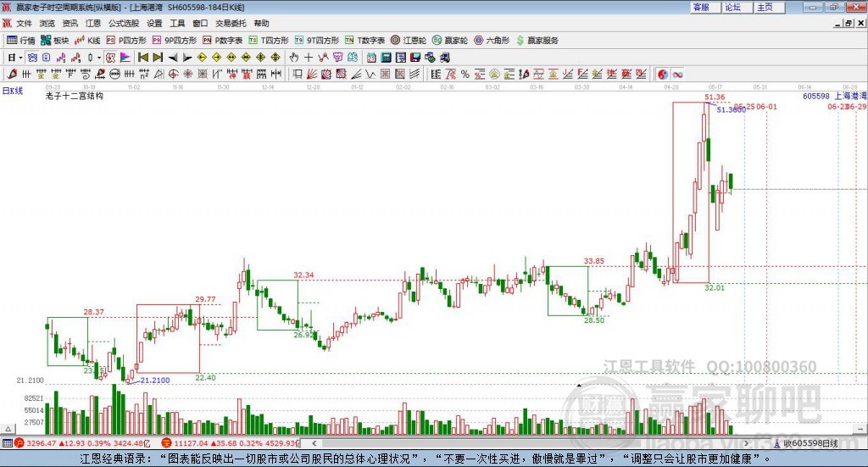Toggle the blue-red infinity loop icon
The image size is (868, 467).
click(677, 74)
